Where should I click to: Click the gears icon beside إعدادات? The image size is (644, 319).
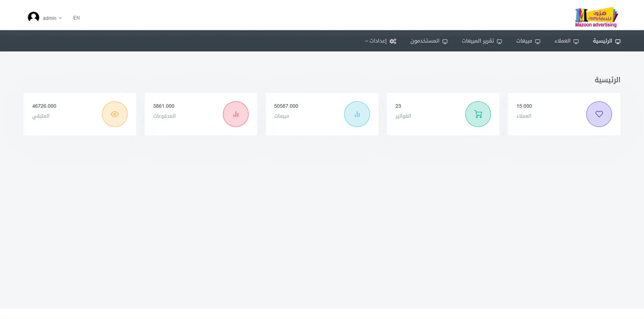(393, 41)
